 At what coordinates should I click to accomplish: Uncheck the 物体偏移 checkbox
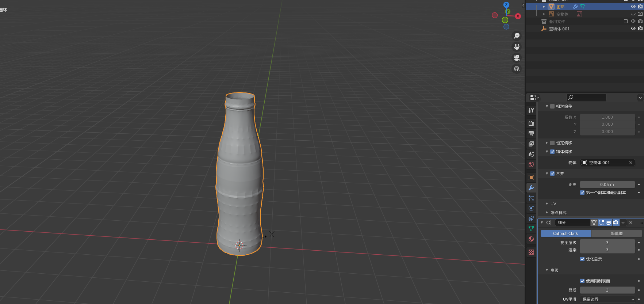click(552, 152)
